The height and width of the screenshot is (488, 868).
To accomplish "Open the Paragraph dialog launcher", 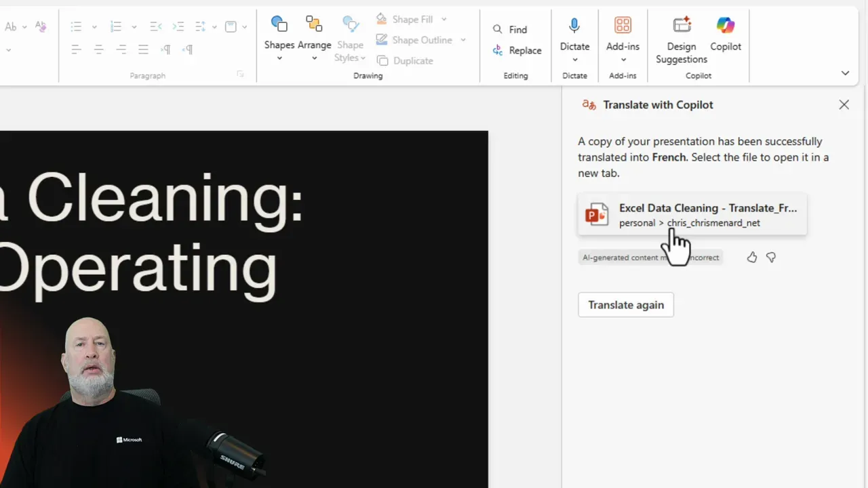I will tap(240, 74).
